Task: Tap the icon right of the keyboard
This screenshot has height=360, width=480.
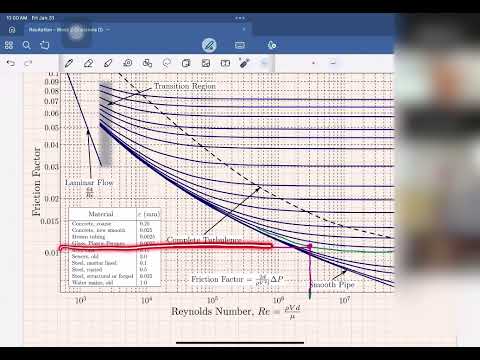Action: 272,45
